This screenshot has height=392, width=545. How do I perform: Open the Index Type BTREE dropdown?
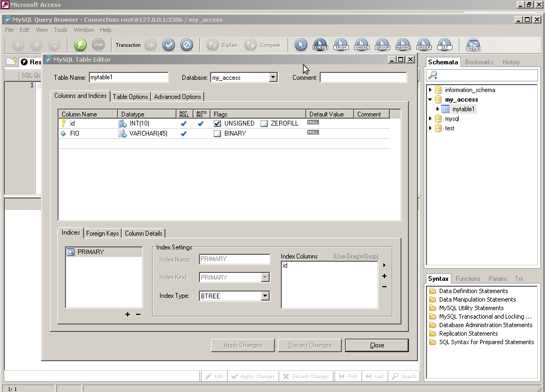(265, 296)
